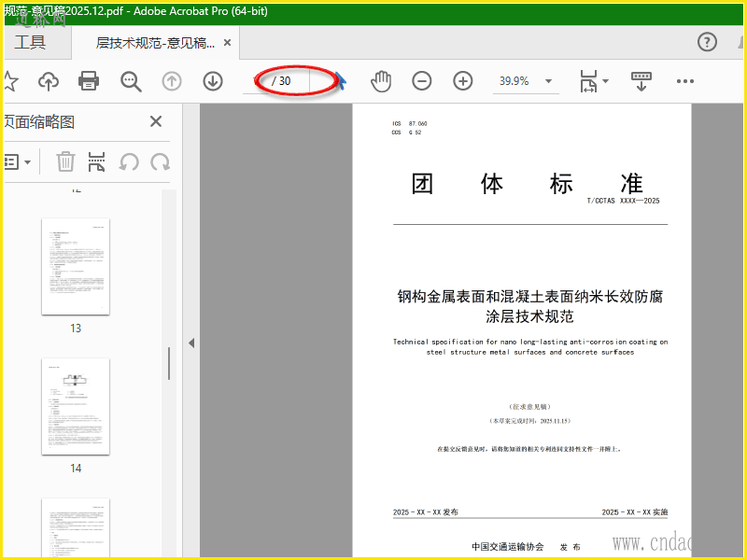Click the 2025 - XX - XX 实施 date text
The image size is (747, 560).
coord(635,512)
